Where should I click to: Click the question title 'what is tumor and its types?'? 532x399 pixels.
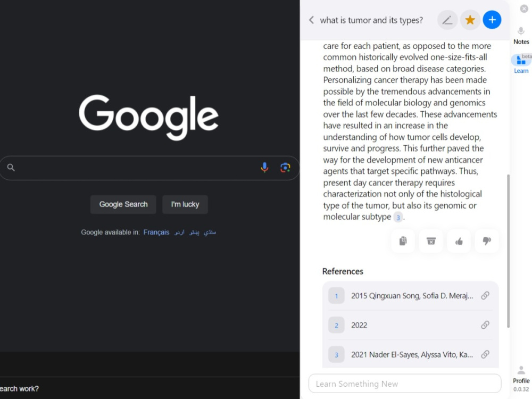tap(371, 20)
